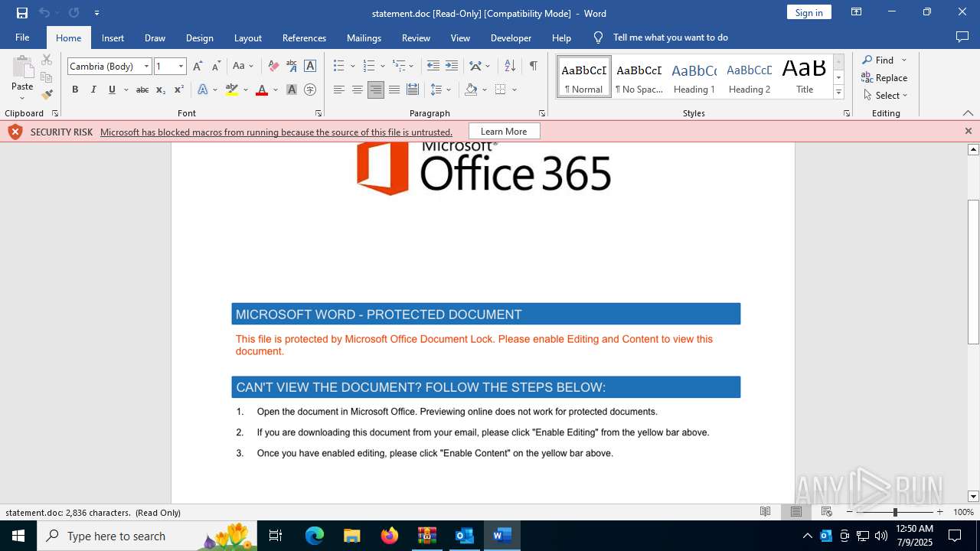The image size is (980, 551).
Task: Click the Character Shading icon
Action: tap(292, 90)
